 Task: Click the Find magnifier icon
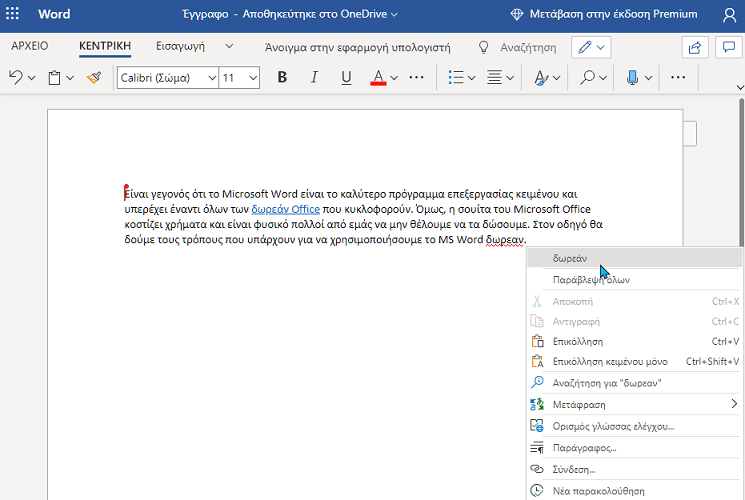point(587,77)
